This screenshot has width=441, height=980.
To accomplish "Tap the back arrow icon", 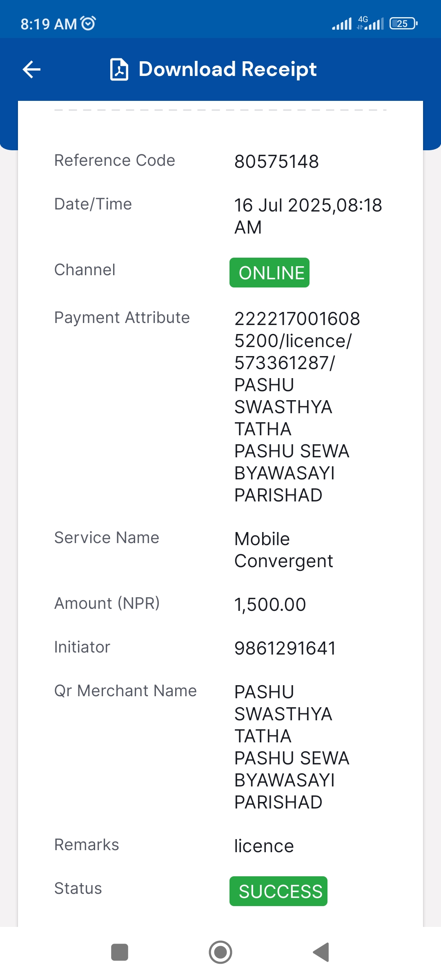I will [31, 69].
